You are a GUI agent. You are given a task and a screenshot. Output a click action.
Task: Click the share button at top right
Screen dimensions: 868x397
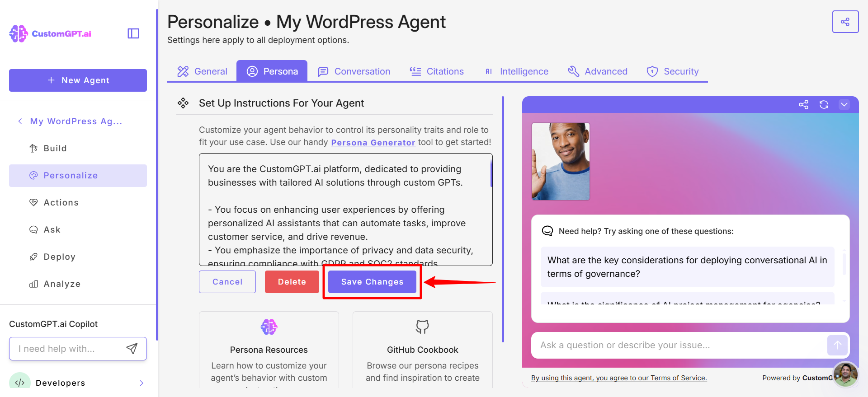tap(845, 22)
